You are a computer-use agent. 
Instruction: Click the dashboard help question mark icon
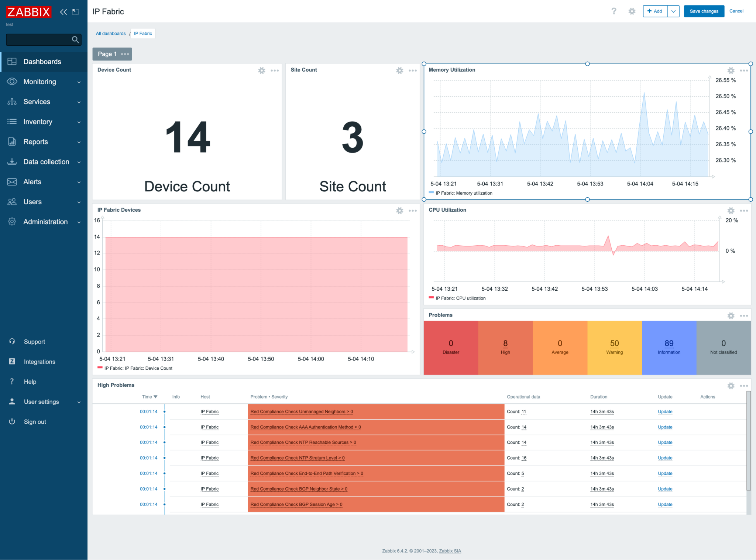614,11
